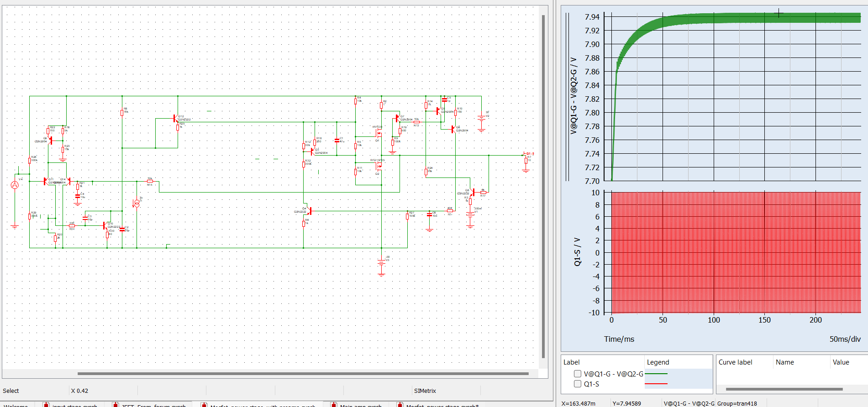Select transistor Q11 of the differential pair
The image size is (868, 407).
click(x=46, y=181)
